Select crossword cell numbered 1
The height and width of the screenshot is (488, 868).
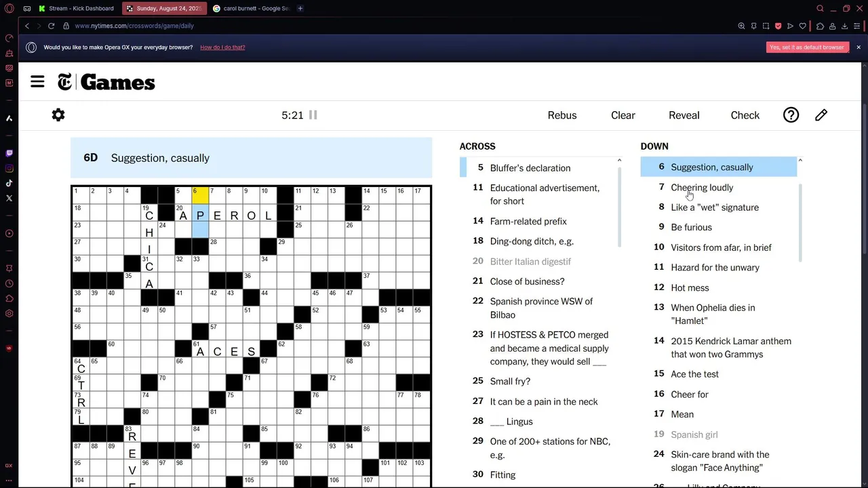click(81, 195)
